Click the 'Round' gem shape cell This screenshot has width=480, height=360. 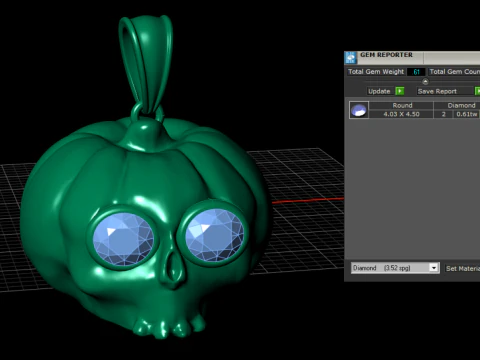[402, 105]
